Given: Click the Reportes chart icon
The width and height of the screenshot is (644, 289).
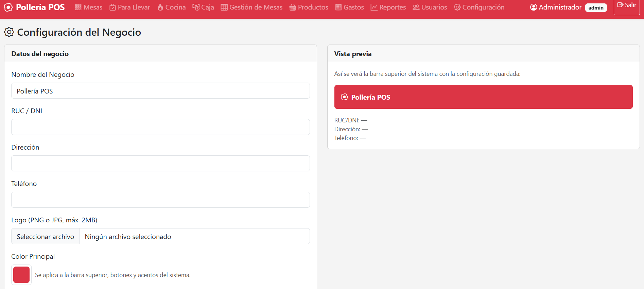Looking at the screenshot, I should [374, 7].
